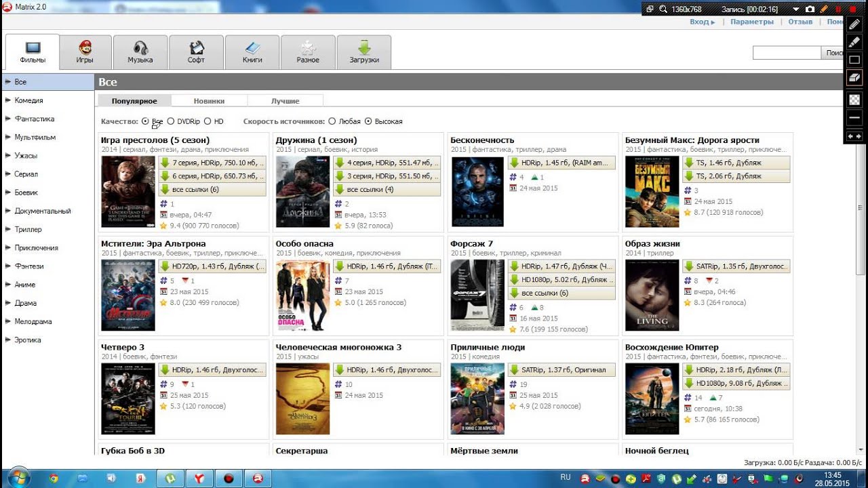Image resolution: width=868 pixels, height=488 pixels.
Task: Open Безумный Макс poster thumbnail
Action: tap(652, 192)
